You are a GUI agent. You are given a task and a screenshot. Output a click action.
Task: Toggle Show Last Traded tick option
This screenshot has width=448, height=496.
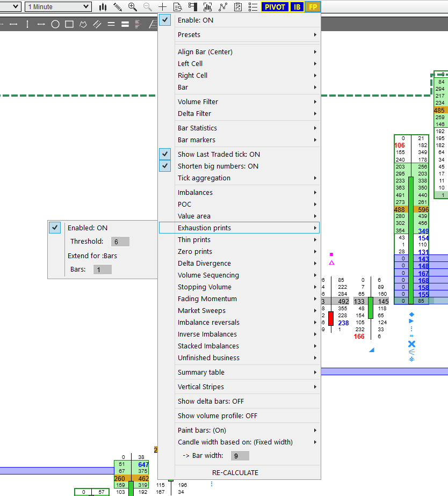coord(165,155)
